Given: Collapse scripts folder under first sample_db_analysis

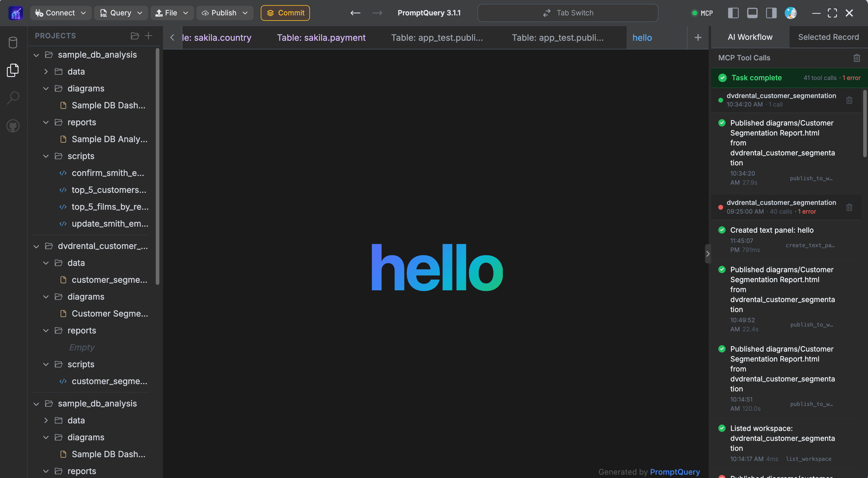Looking at the screenshot, I should click(x=46, y=156).
